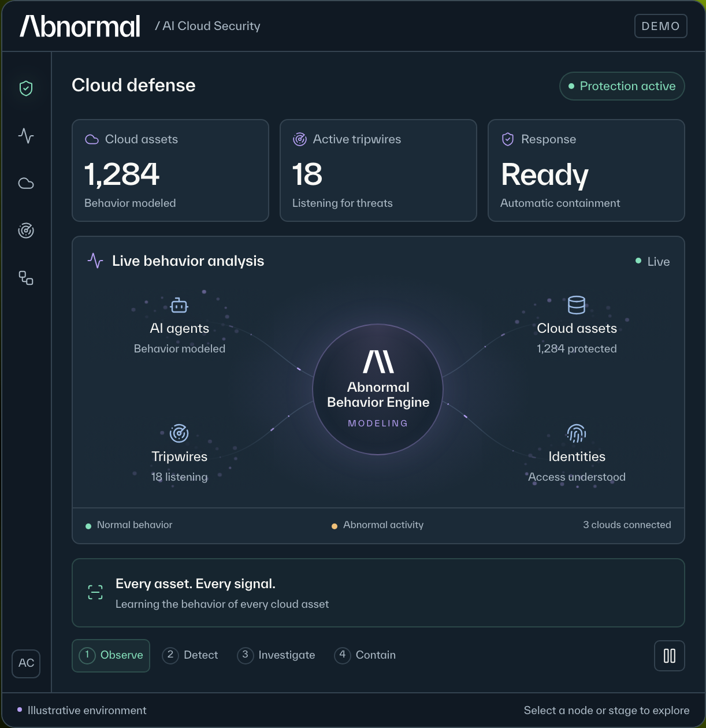Click the 18 listening label
The width and height of the screenshot is (706, 728).
pyautogui.click(x=179, y=477)
